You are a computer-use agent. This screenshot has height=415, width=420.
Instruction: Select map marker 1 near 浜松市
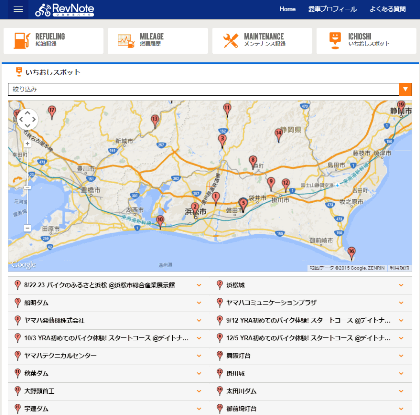point(216,198)
